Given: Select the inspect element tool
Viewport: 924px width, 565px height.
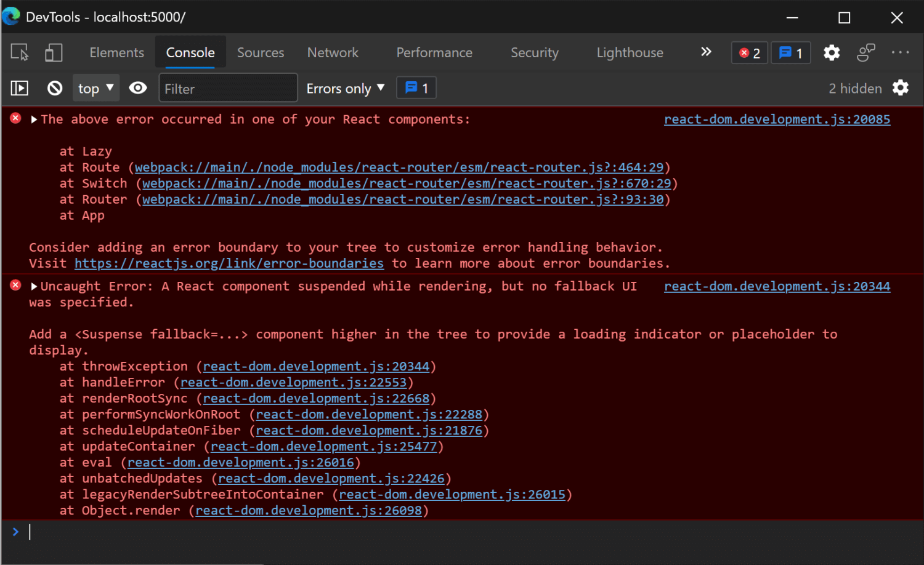Looking at the screenshot, I should pyautogui.click(x=19, y=53).
